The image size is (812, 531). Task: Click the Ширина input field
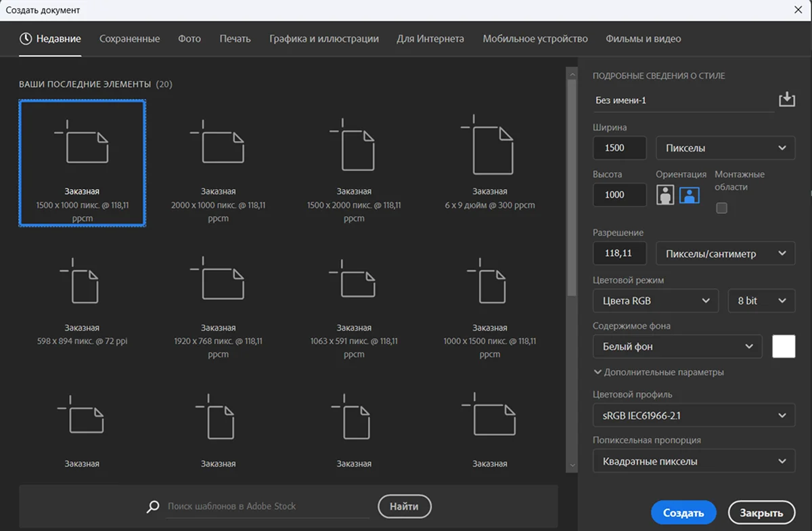619,148
